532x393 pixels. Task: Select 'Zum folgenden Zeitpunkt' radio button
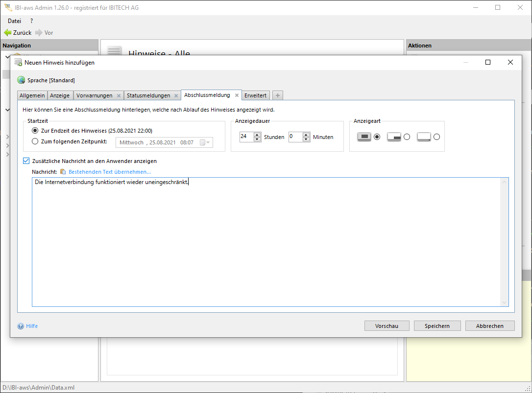(35, 141)
